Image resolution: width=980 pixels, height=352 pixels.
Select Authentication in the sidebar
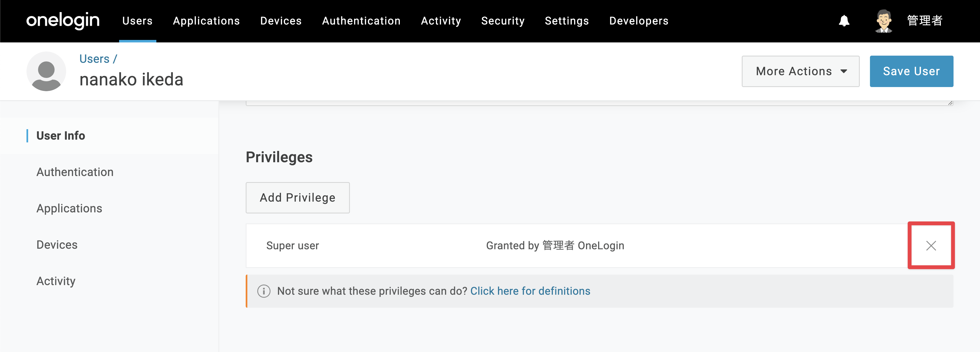75,172
